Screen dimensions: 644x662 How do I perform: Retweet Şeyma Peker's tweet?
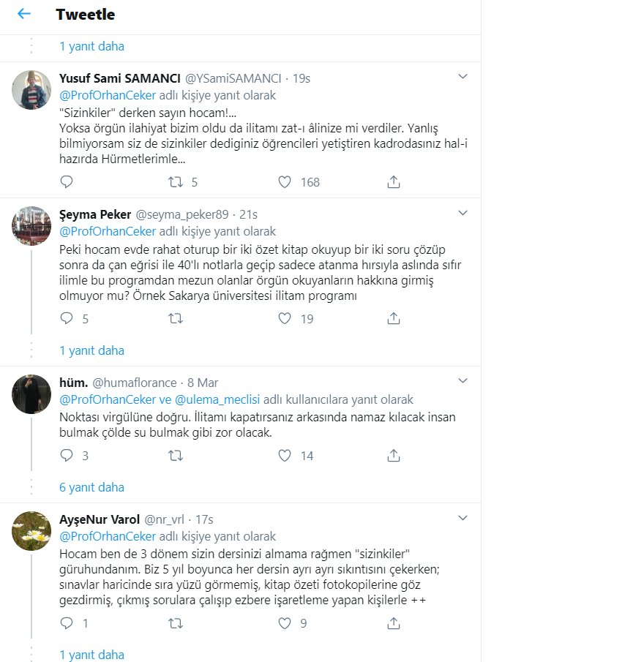click(x=176, y=318)
